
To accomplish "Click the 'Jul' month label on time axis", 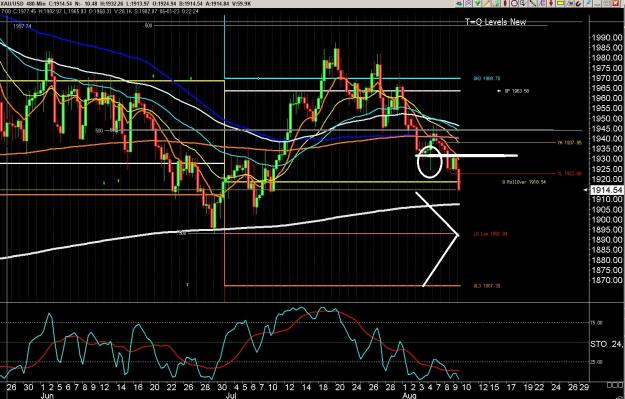I will [x=230, y=395].
